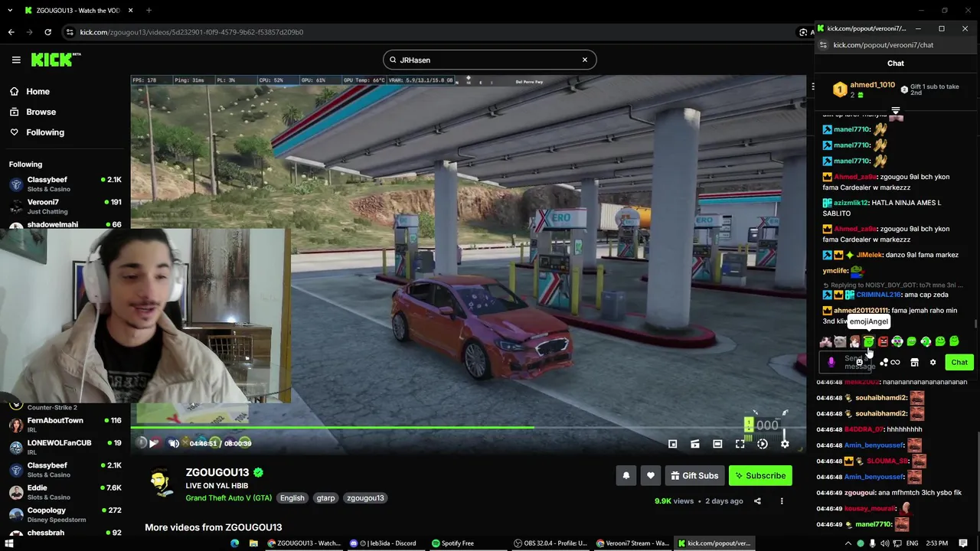Play the video
980x551 pixels.
tap(153, 443)
